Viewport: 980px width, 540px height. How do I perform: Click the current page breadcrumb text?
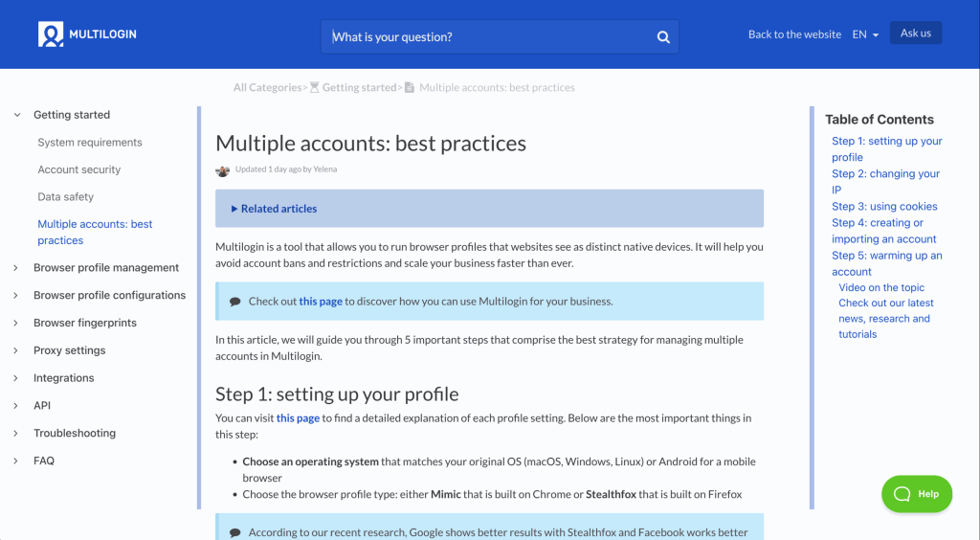pyautogui.click(x=497, y=87)
